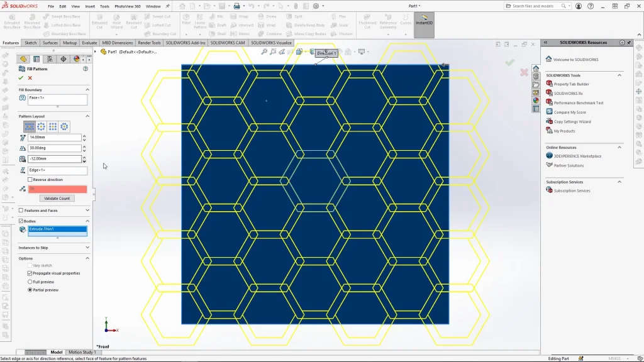Collapse the SOLIDWORKS Tools group
644x362 pixels.
click(x=619, y=75)
